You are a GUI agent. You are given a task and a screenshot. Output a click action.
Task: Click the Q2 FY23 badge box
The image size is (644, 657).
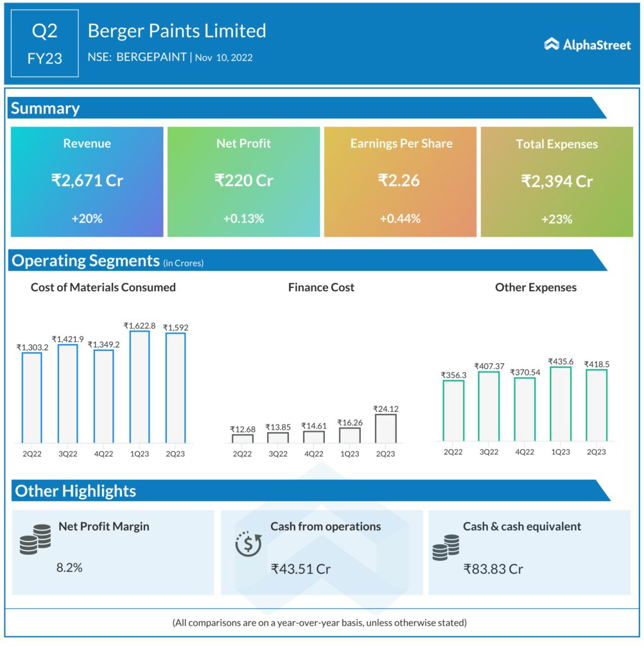45,44
